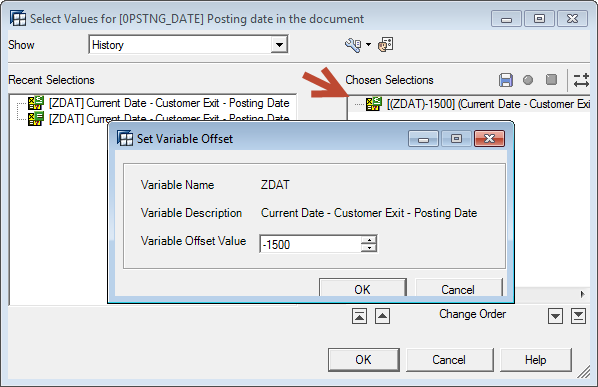
Task: Move selection to bottom of order
Action: point(578,316)
